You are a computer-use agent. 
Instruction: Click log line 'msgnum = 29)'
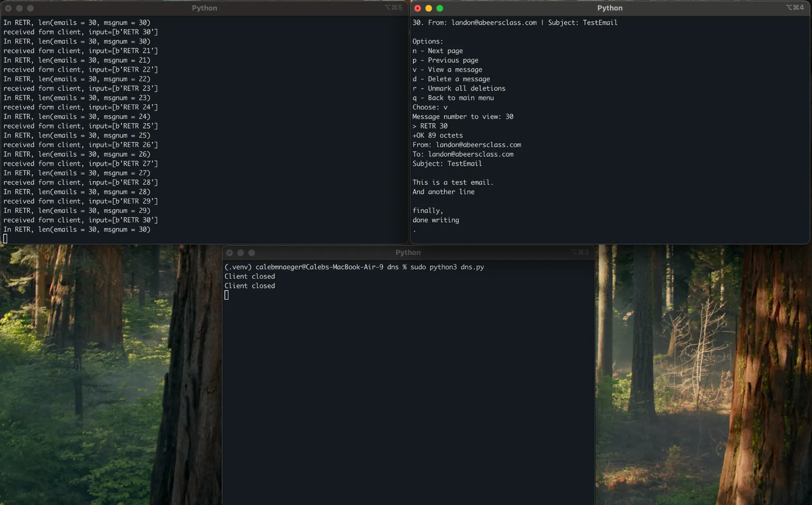coord(77,210)
